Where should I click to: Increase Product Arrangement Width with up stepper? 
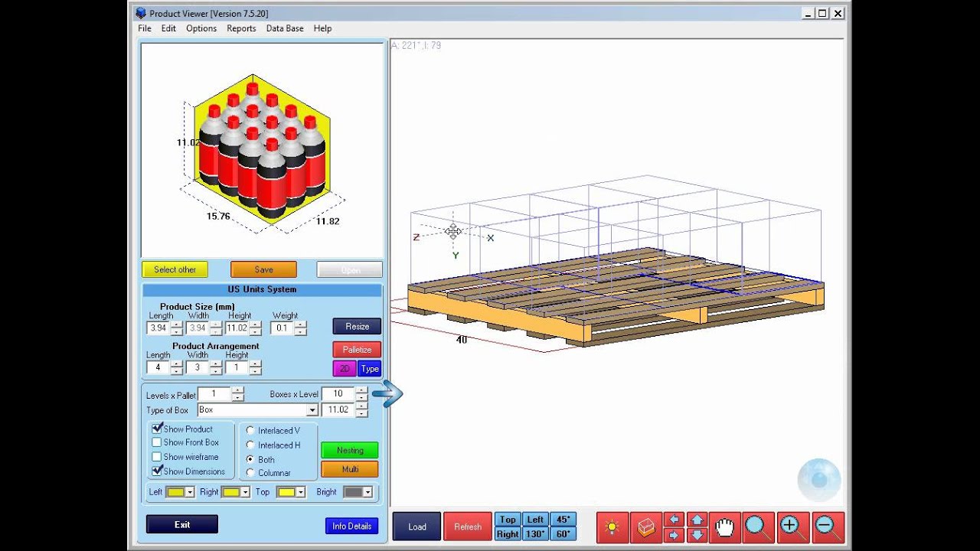216,364
